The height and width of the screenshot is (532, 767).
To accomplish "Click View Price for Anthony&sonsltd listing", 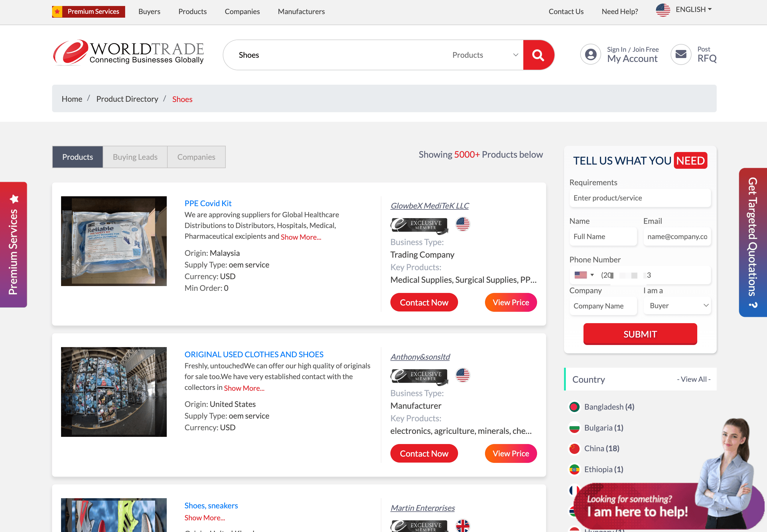I will click(x=510, y=453).
